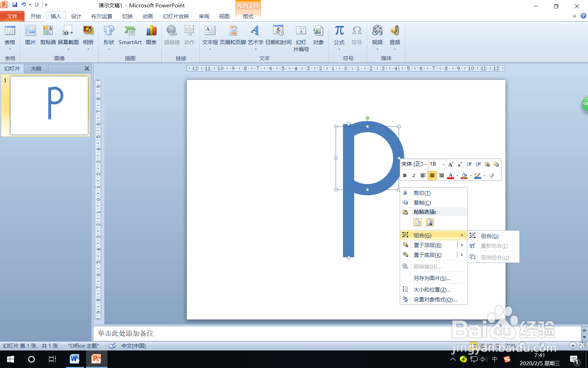Select 复制 in the context menu
The height and width of the screenshot is (368, 588).
[x=422, y=203]
